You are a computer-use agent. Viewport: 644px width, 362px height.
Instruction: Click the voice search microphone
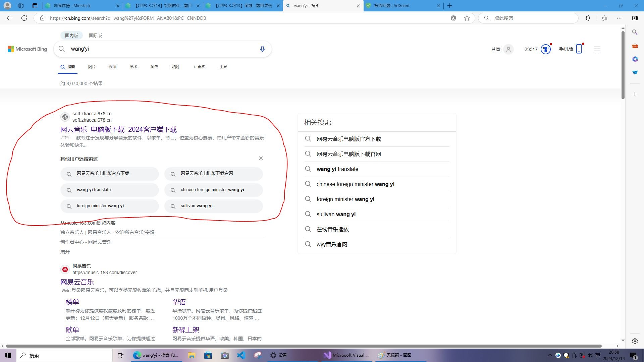pos(262,49)
